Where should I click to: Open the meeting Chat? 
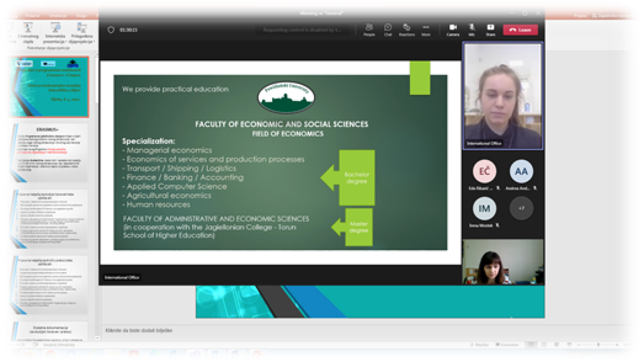pos(388,29)
